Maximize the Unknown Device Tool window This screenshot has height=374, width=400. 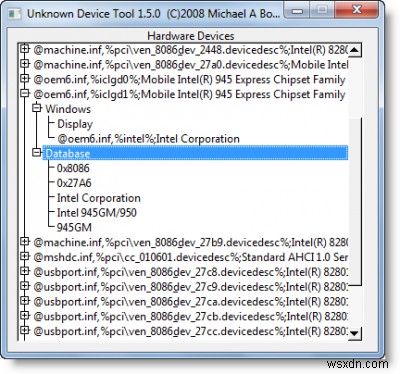[322, 11]
